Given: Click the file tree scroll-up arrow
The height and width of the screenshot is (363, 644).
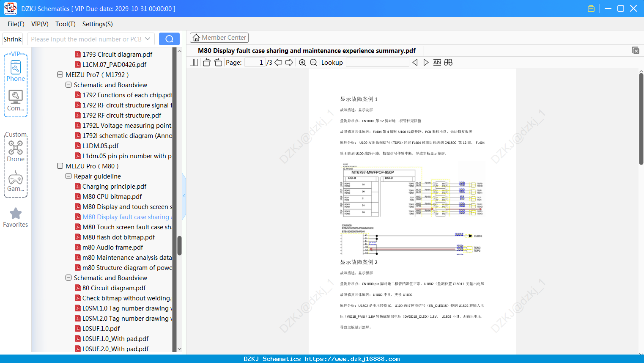Looking at the screenshot, I should [179, 51].
